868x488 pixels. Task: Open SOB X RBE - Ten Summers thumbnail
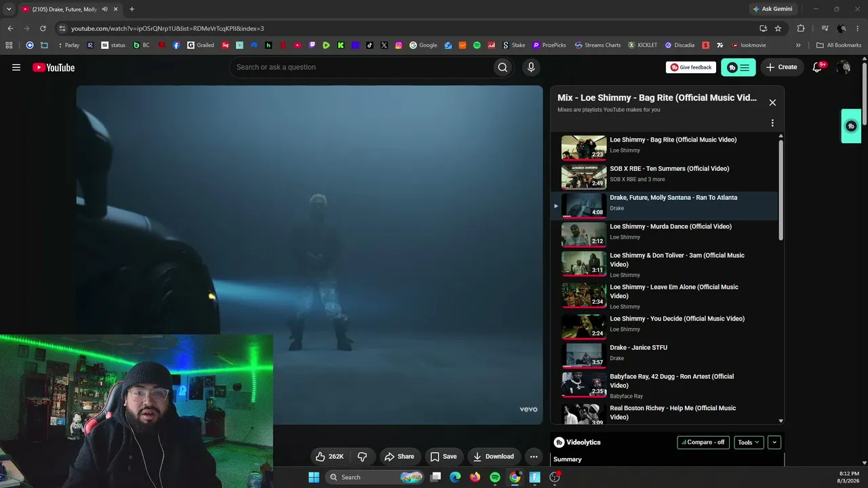click(584, 177)
